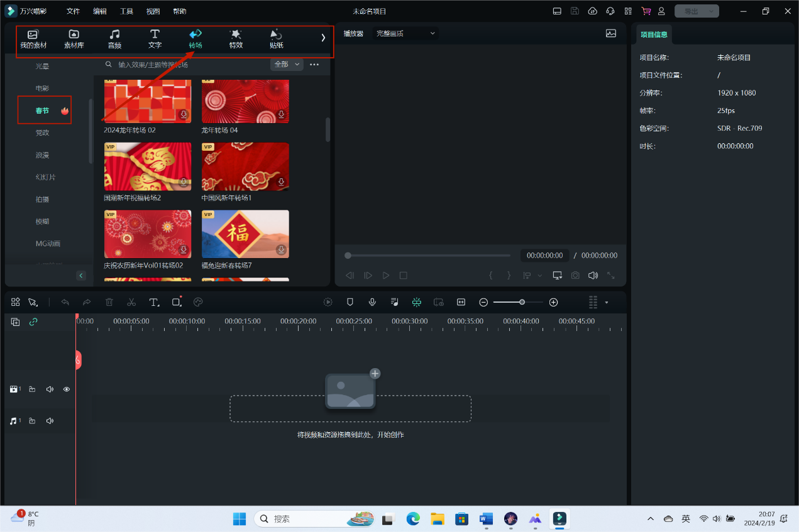799x532 pixels.
Task: Mute the audio track 1 speaker
Action: [x=50, y=421]
